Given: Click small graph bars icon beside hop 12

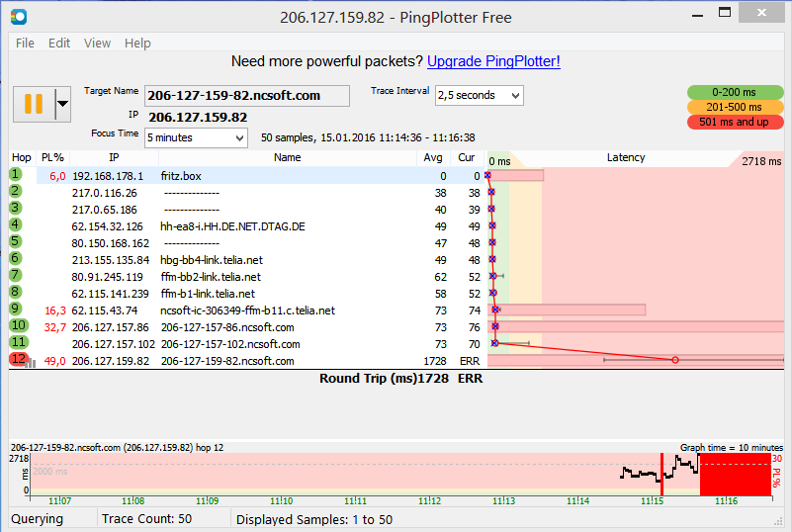Looking at the screenshot, I should [x=31, y=363].
